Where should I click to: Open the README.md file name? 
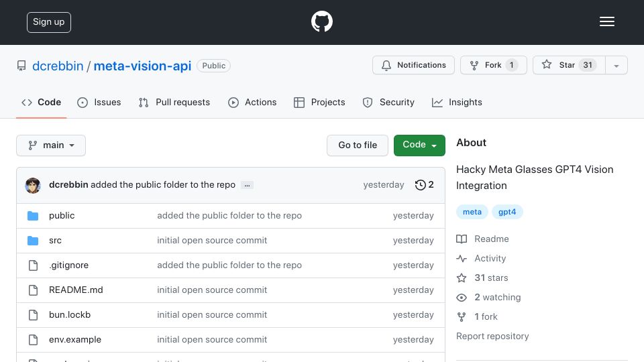point(76,290)
